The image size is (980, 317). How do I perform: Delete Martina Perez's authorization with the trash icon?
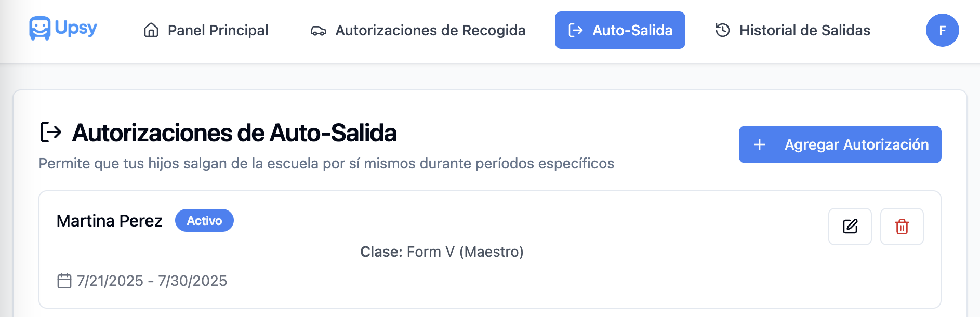pyautogui.click(x=902, y=227)
